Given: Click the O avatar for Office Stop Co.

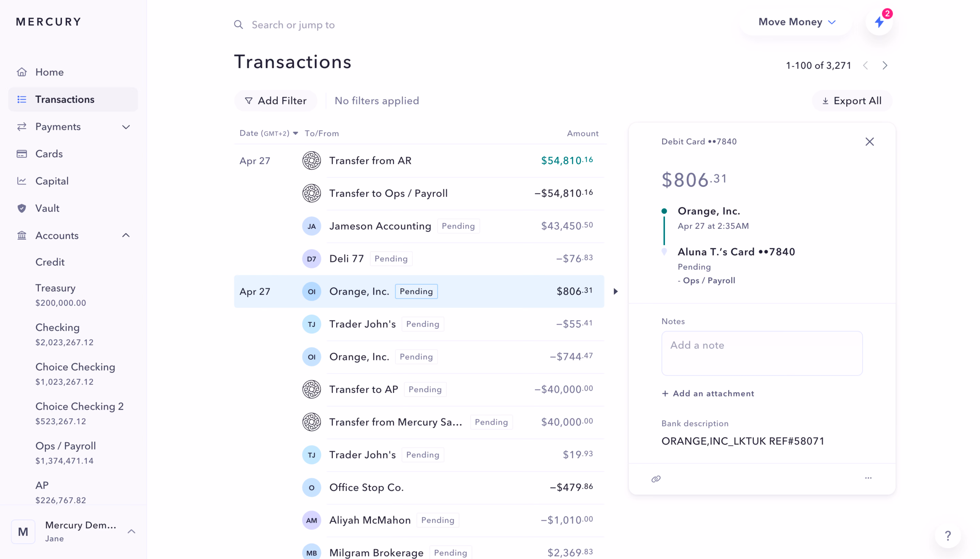Looking at the screenshot, I should pyautogui.click(x=312, y=488).
